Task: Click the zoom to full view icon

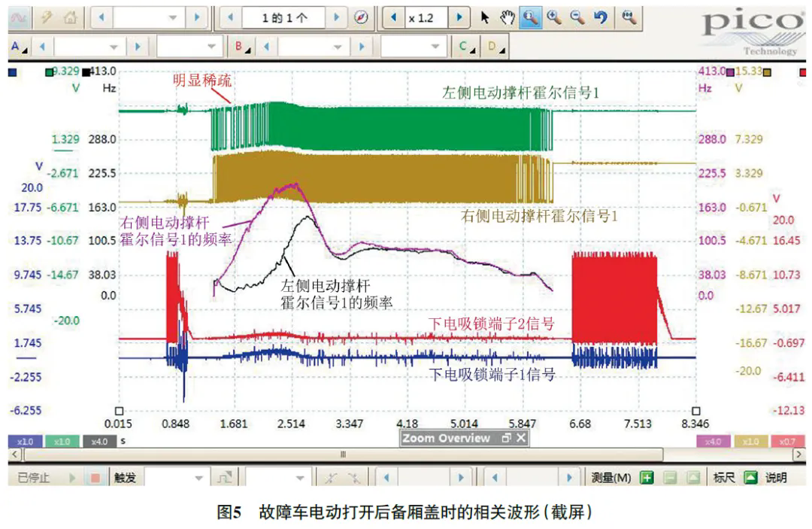Action: pos(629,18)
